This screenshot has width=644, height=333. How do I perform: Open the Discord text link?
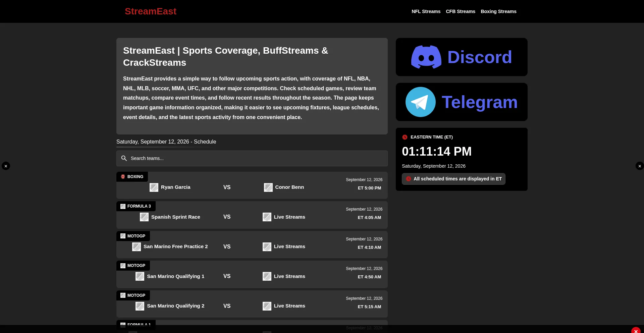coord(480,57)
